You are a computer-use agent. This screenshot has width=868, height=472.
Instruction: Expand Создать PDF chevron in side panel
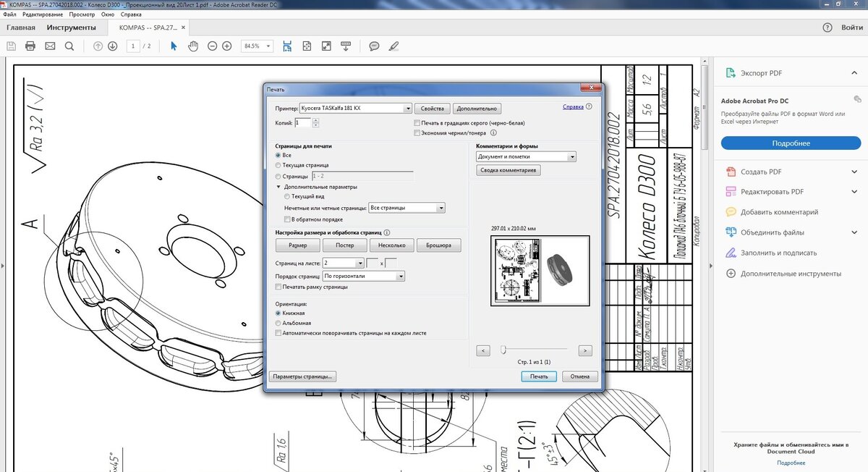point(854,172)
